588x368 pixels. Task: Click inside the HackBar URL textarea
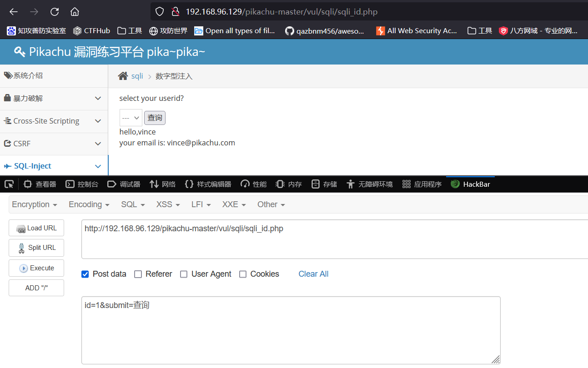click(x=335, y=239)
